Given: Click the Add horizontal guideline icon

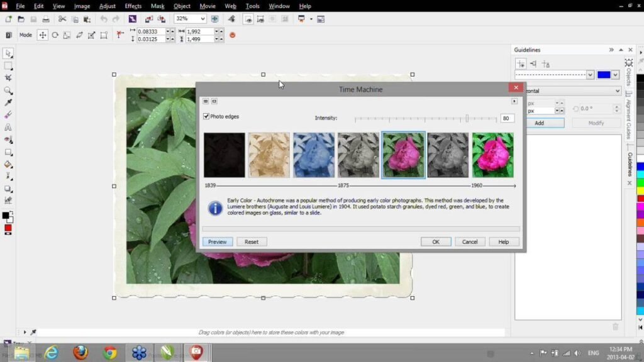Looking at the screenshot, I should (x=521, y=63).
